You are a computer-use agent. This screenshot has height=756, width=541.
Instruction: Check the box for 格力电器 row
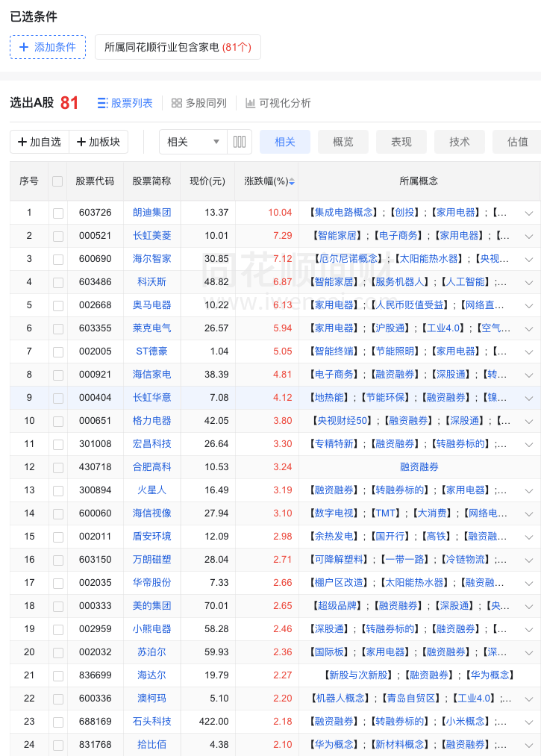[x=58, y=422]
